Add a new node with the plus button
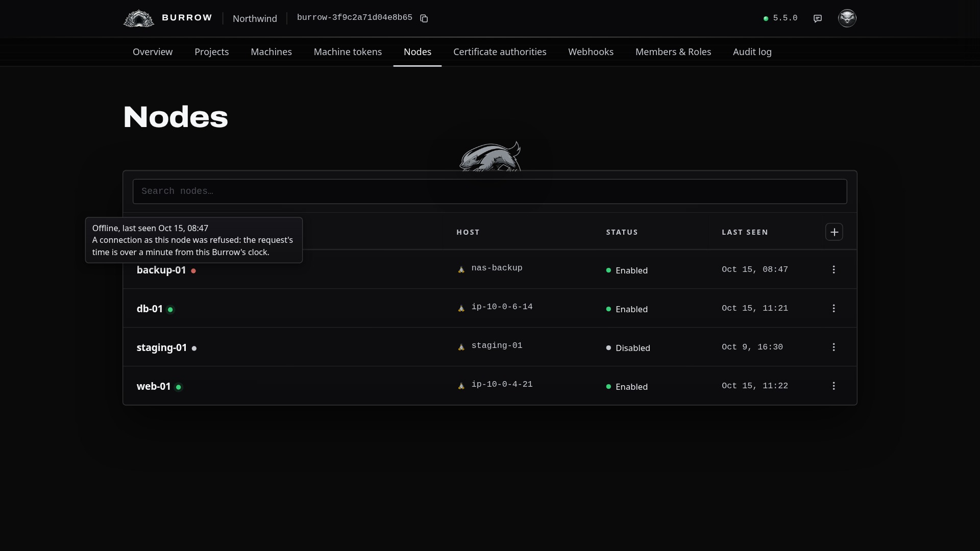Viewport: 980px width, 551px height. (x=834, y=232)
